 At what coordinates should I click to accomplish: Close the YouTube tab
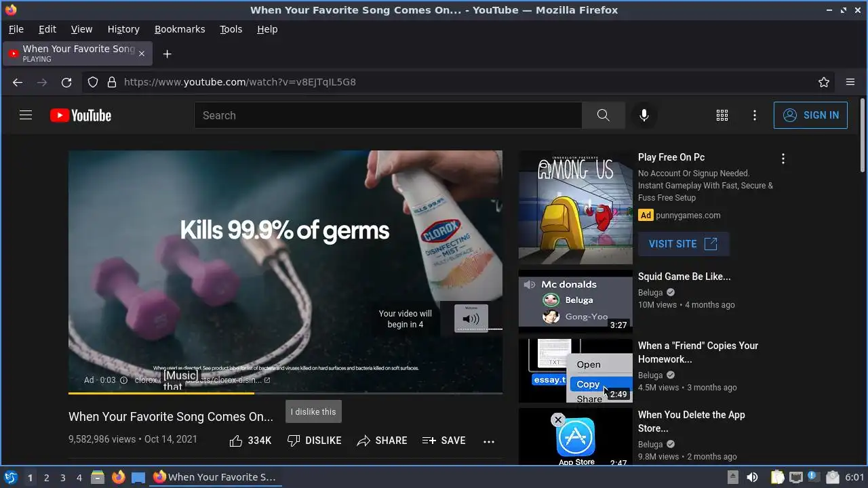142,54
